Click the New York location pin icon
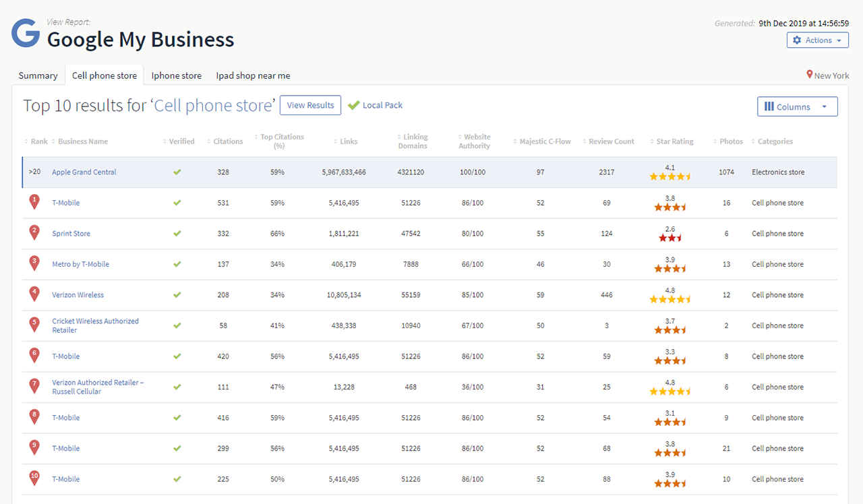863x504 pixels. 810,75
